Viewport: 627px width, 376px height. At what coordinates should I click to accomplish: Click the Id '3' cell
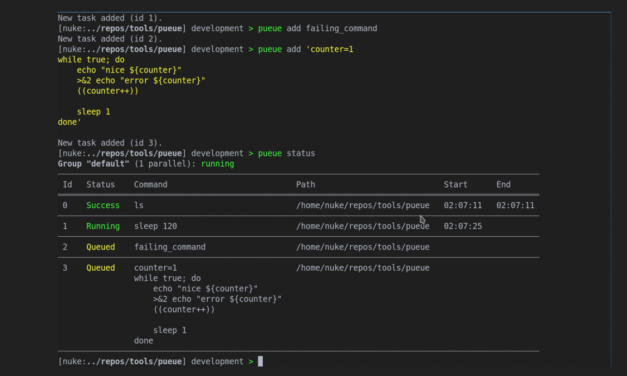65,268
